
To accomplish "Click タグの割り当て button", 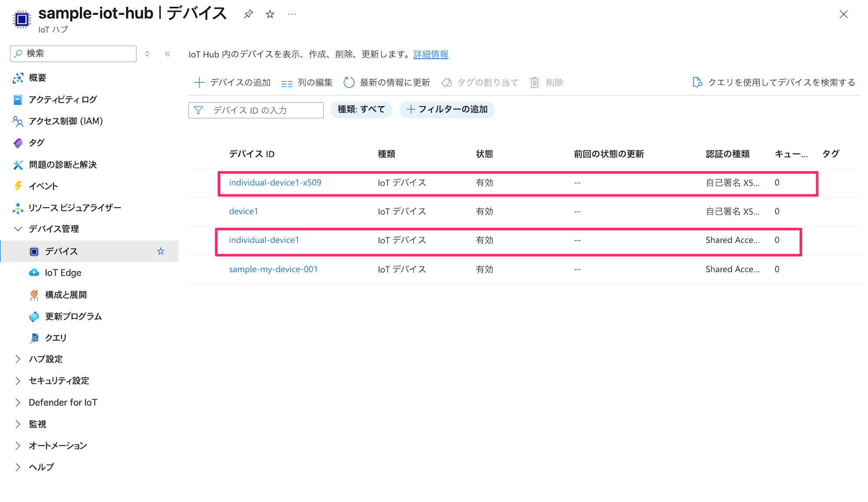I will pyautogui.click(x=480, y=82).
